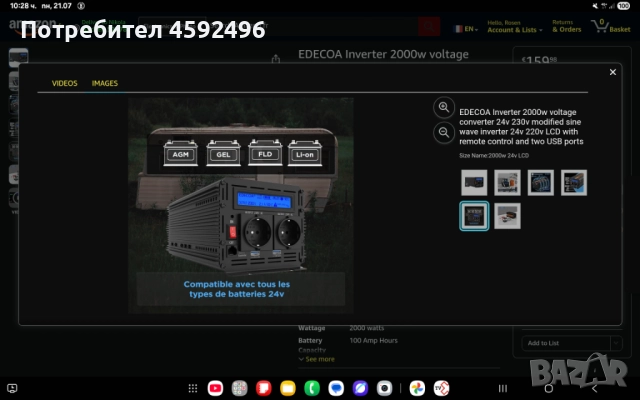Click the EDECOA Inverter page heading

(383, 54)
